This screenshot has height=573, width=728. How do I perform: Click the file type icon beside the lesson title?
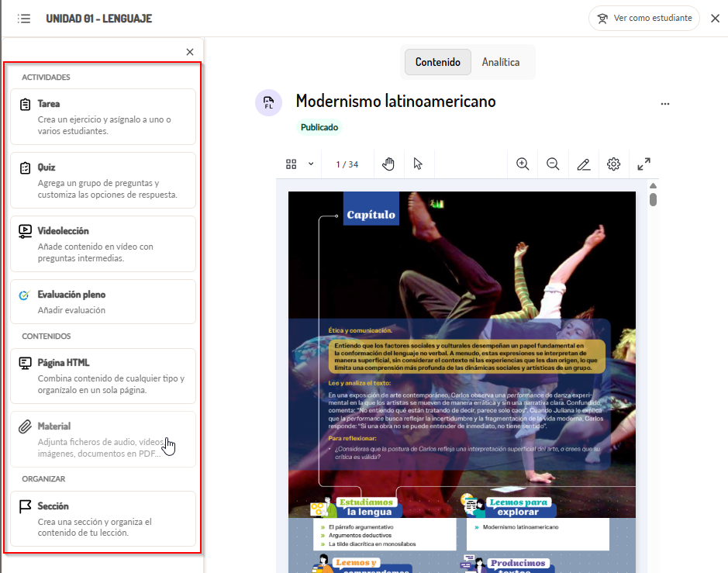tap(268, 102)
